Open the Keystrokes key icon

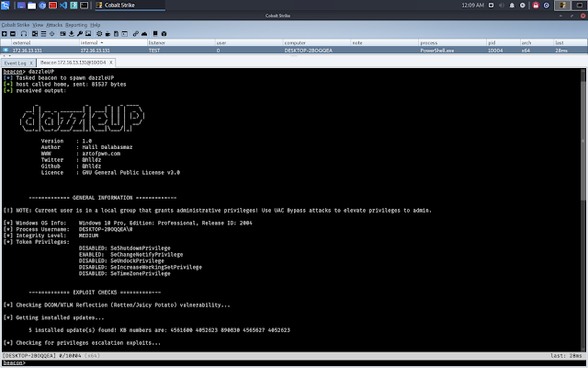[x=80, y=34]
